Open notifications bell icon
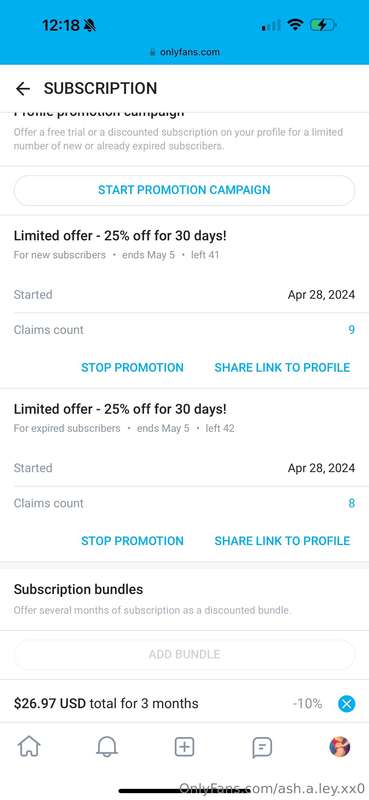 (107, 747)
